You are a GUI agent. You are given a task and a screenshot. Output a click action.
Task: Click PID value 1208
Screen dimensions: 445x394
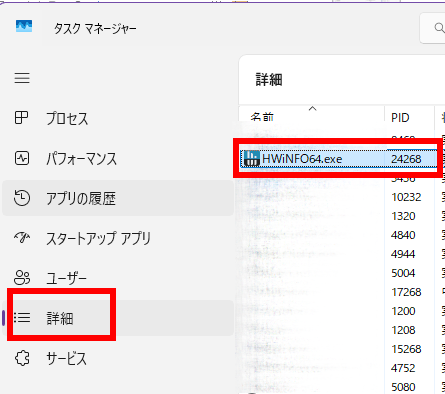(x=403, y=330)
